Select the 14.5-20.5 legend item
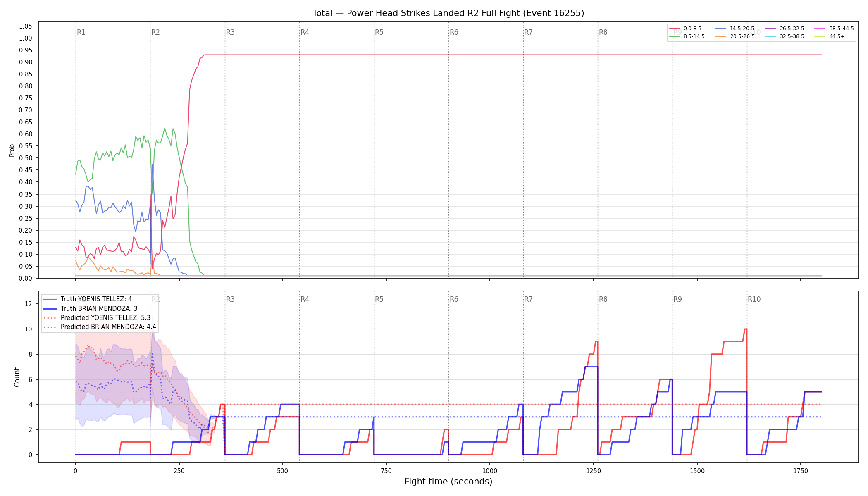The height and width of the screenshot is (496, 868). click(734, 29)
